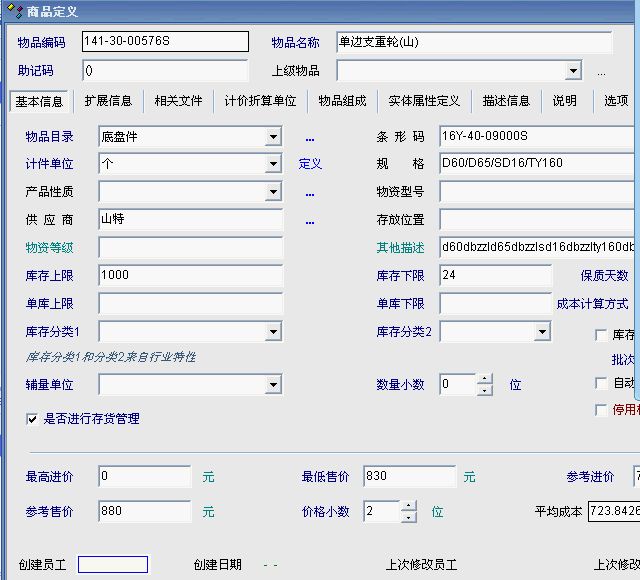Decrease 数量小数 with the down arrow
Image resolution: width=640 pixels, height=580 pixels.
(485, 390)
